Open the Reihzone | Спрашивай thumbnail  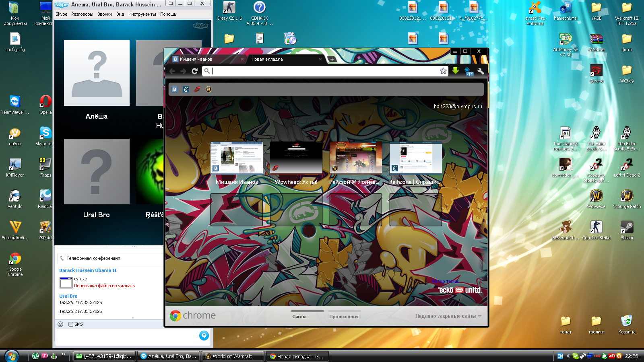pyautogui.click(x=415, y=158)
